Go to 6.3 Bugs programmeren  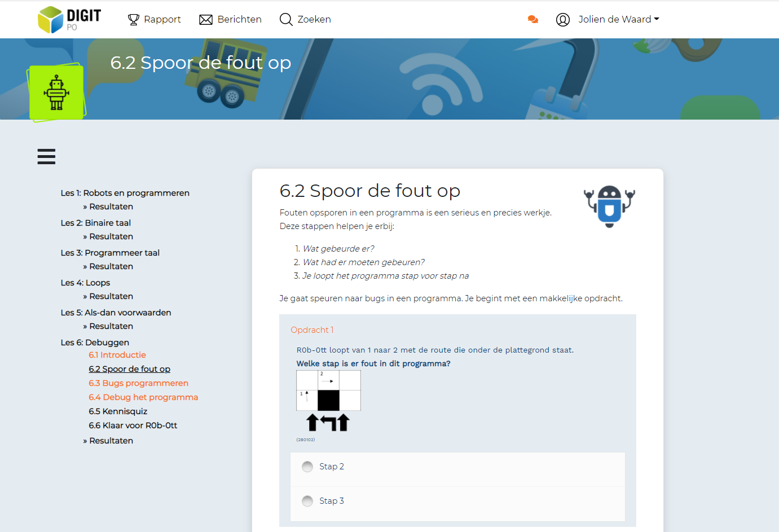(x=138, y=383)
